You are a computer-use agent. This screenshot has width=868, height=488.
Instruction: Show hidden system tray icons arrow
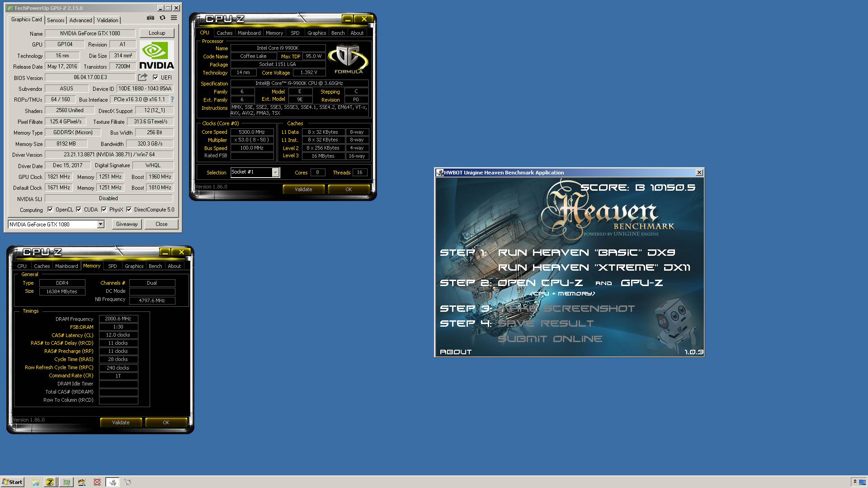(854, 482)
